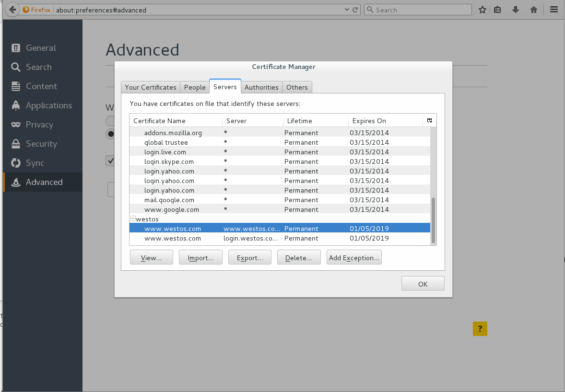This screenshot has width=565, height=392.
Task: Open the yellow help question mark button
Action: 480,329
